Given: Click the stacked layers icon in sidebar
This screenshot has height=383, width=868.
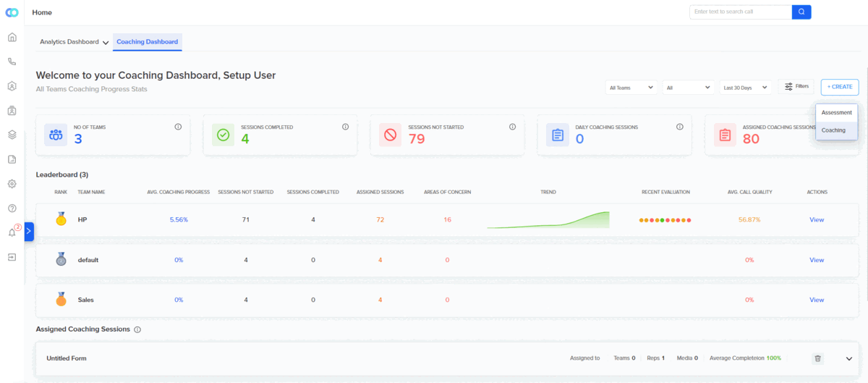Looking at the screenshot, I should click(12, 135).
